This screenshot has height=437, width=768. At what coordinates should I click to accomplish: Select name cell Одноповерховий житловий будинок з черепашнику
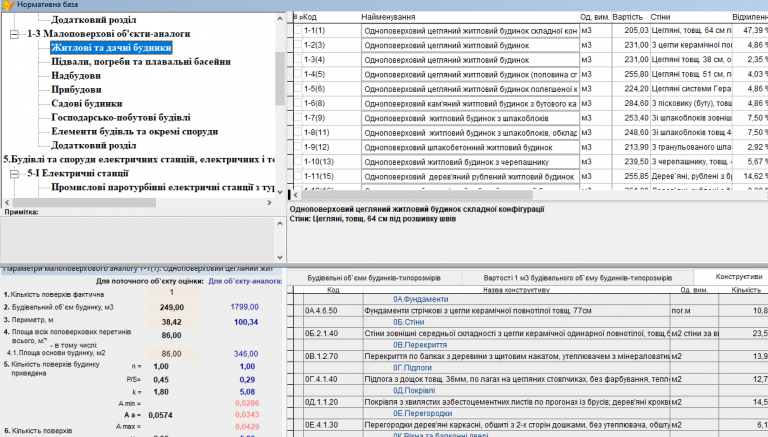click(470, 162)
